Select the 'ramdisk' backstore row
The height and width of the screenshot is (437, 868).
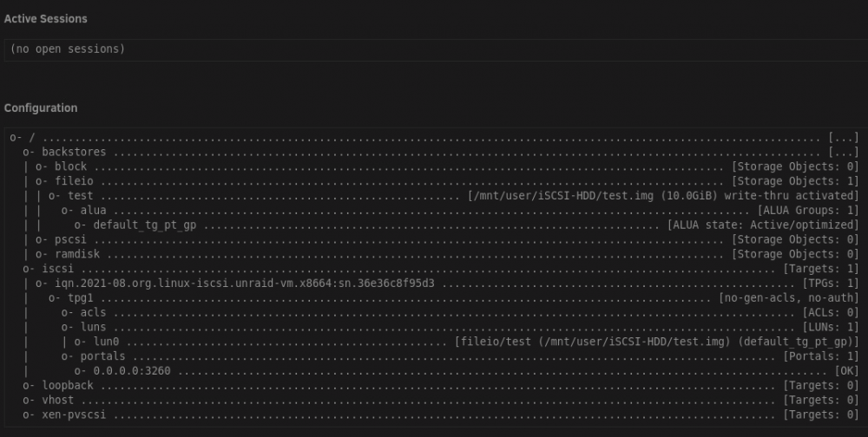pyautogui.click(x=447, y=254)
